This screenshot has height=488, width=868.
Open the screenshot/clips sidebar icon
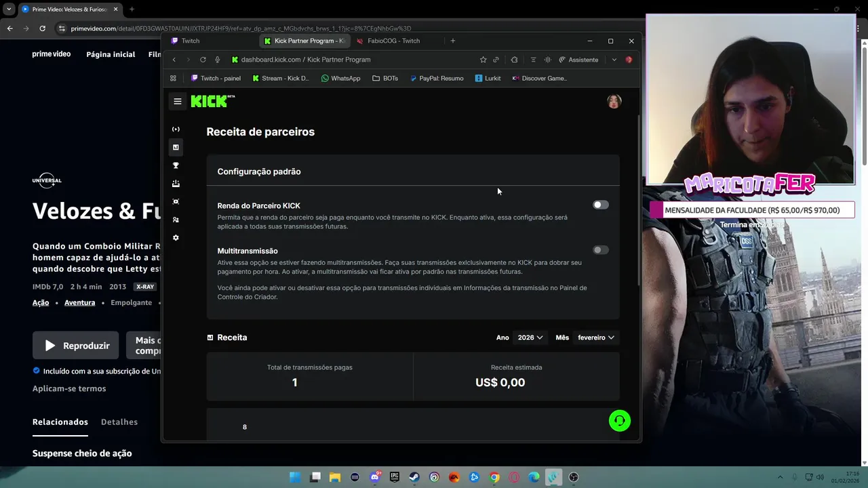[x=176, y=201]
